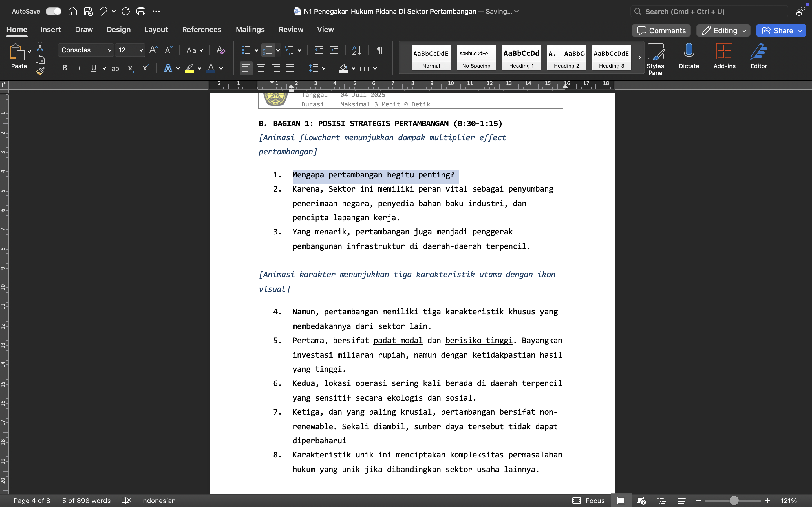Expand the font size dropdown

[x=141, y=50]
